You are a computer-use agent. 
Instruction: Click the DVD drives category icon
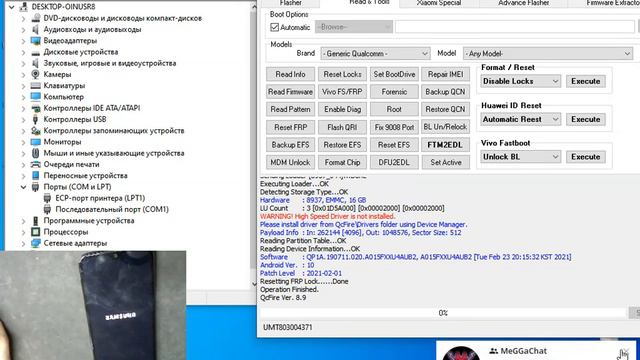click(x=36, y=18)
